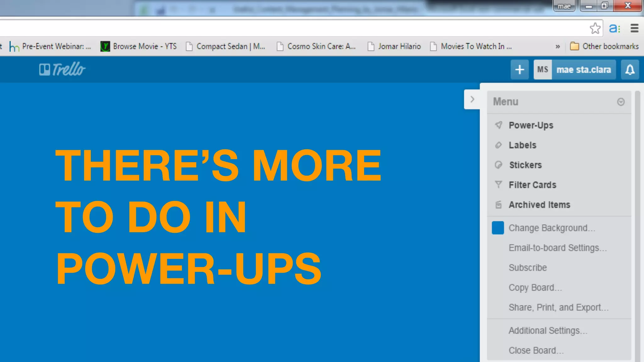Bookmark this page with the star icon
644x362 pixels.
click(x=595, y=28)
